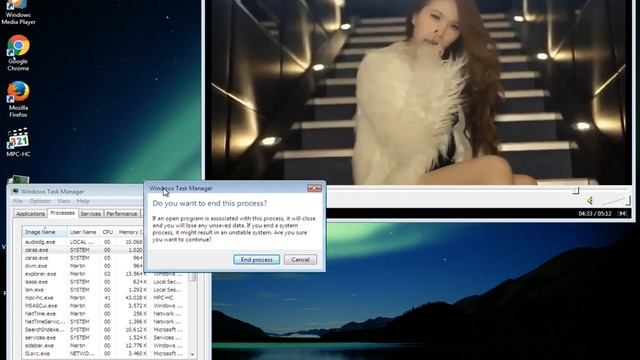This screenshot has height=360, width=640.
Task: Sort processes by Memory column header
Action: (x=130, y=232)
